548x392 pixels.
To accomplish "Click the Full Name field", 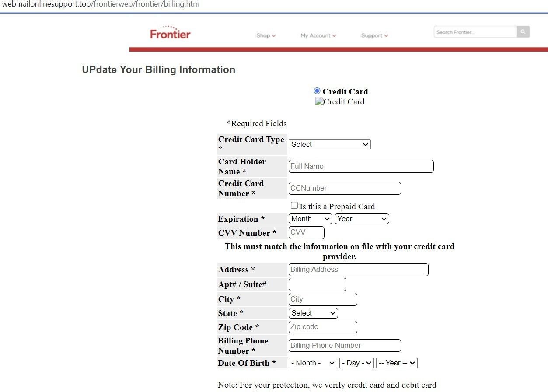I will (361, 167).
